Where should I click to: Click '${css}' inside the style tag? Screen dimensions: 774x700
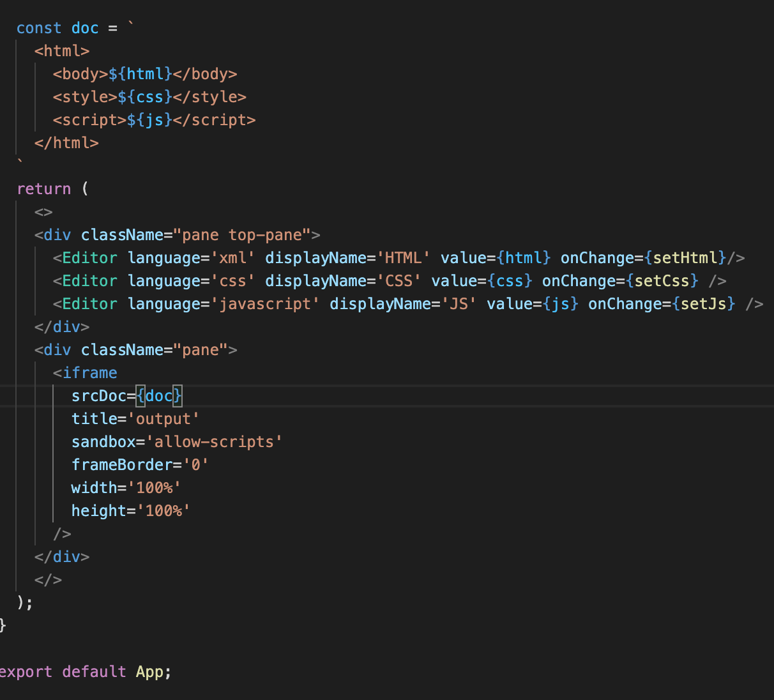coord(145,97)
